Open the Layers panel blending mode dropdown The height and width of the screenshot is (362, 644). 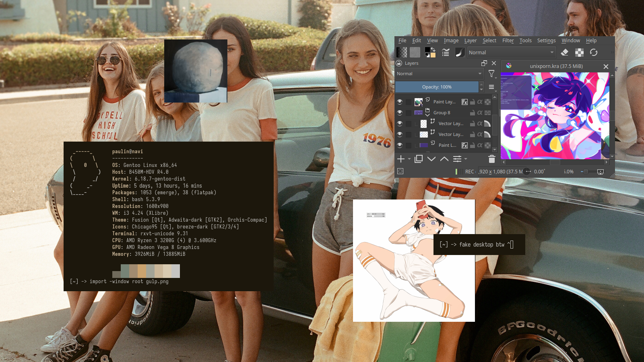click(x=439, y=74)
